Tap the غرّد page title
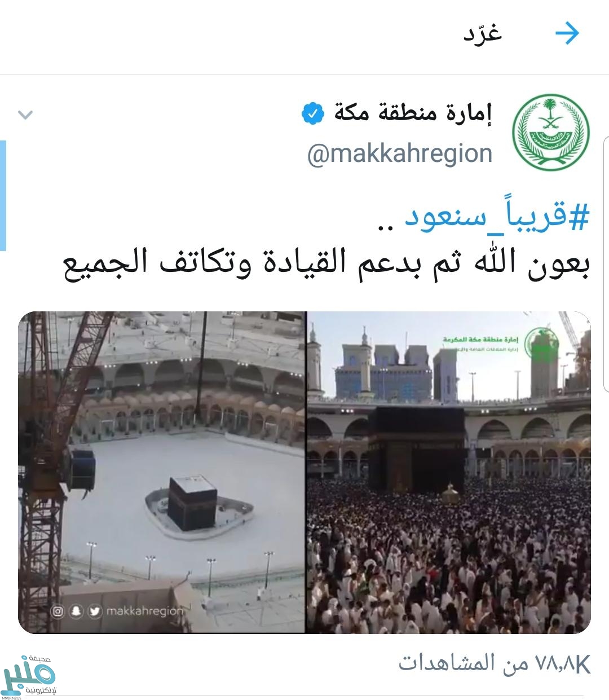The height and width of the screenshot is (700, 609). [x=483, y=33]
